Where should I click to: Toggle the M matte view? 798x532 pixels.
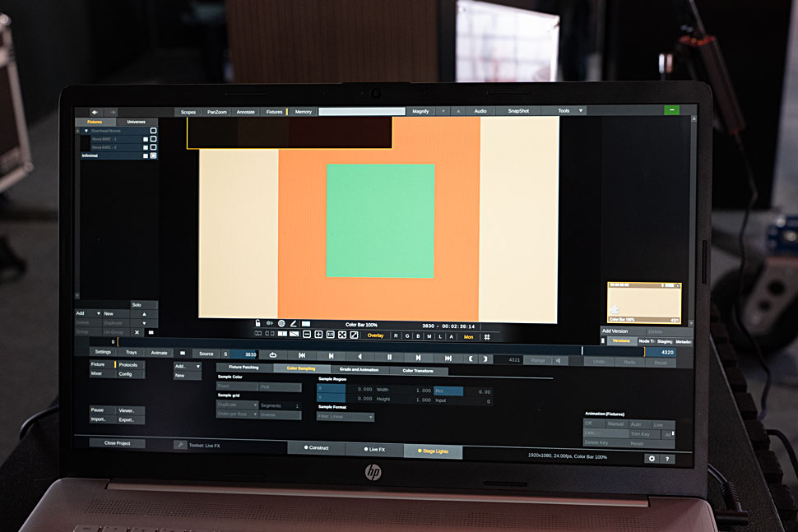(x=429, y=336)
